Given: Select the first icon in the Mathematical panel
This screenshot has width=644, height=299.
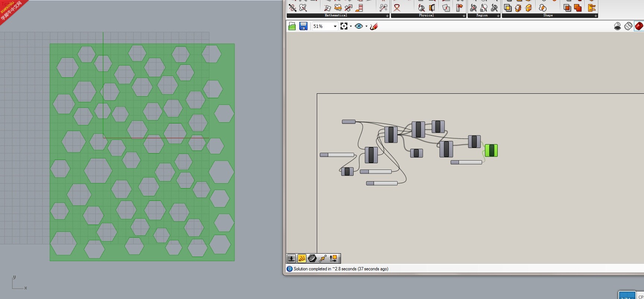Looking at the screenshot, I should (x=293, y=8).
